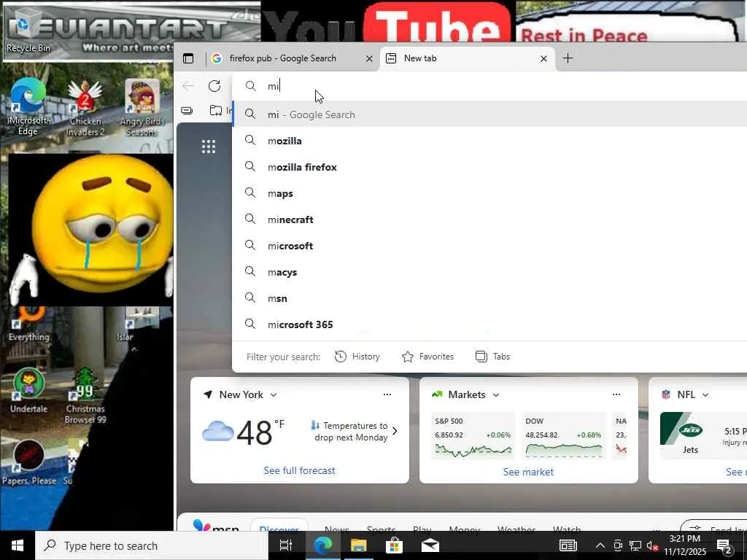
Task: Launch Chicken Invaders 2 desktop shortcut
Action: [x=85, y=108]
